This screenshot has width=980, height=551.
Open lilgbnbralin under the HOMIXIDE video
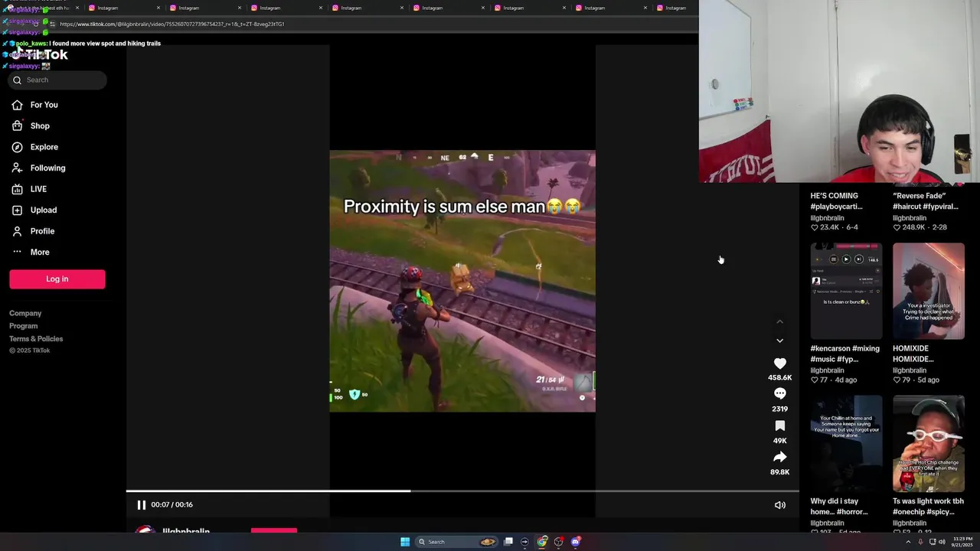pyautogui.click(x=910, y=370)
